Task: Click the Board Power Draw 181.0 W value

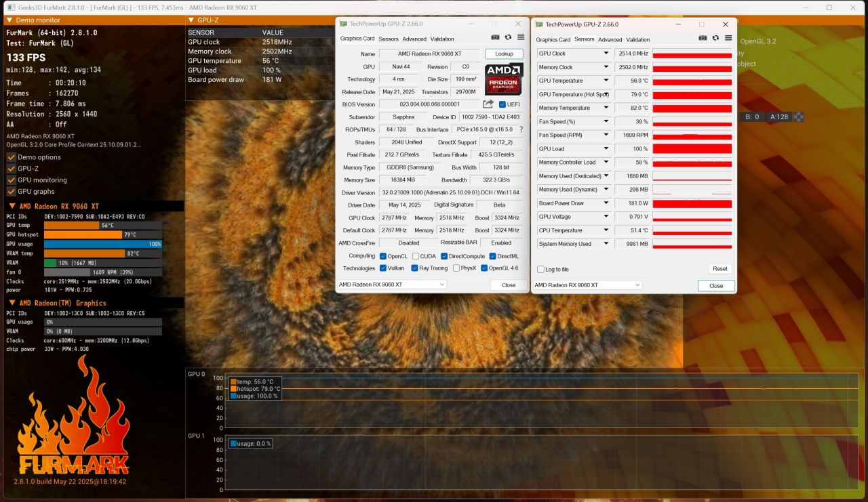Action: point(631,203)
